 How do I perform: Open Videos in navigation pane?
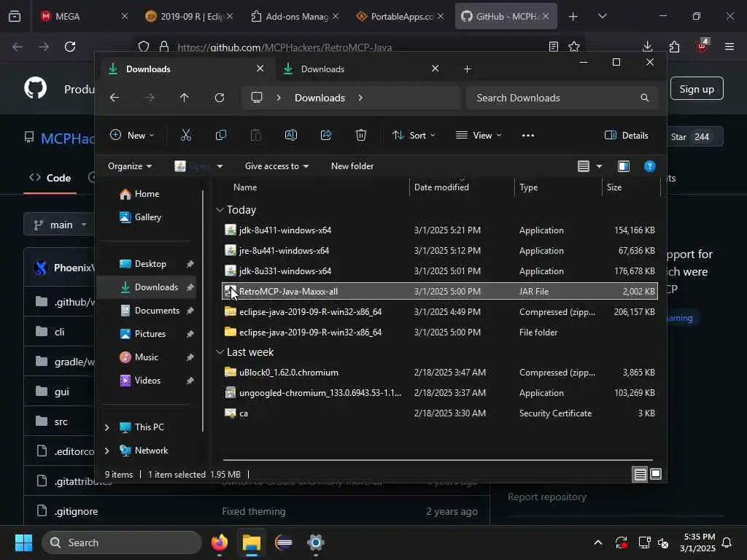pos(147,381)
